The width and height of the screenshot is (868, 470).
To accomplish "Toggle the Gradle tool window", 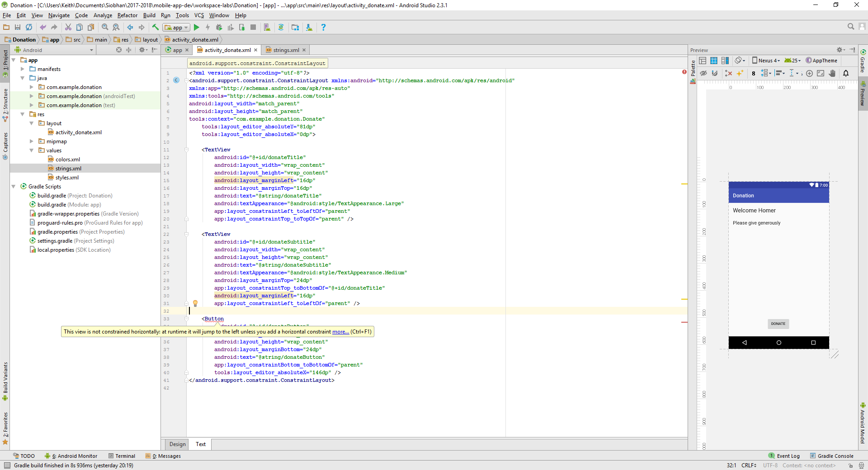I will click(x=863, y=61).
